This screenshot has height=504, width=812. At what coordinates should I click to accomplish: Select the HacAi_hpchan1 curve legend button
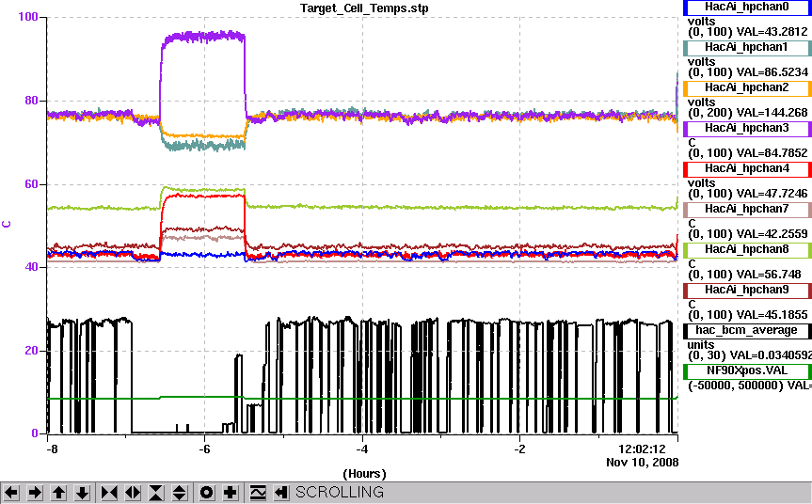tap(747, 48)
